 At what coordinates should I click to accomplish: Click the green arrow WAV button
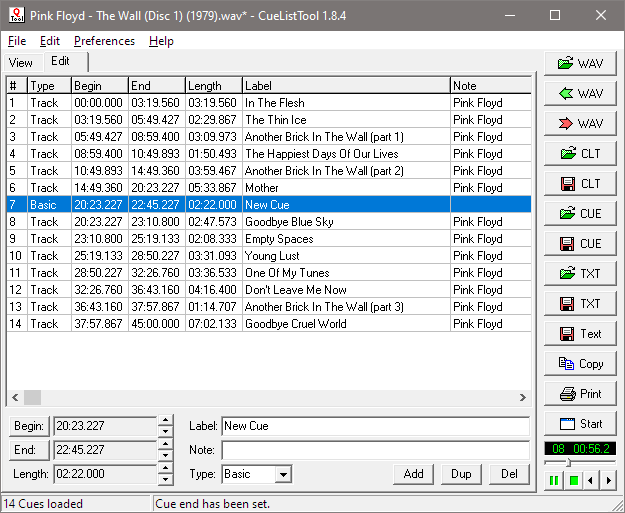click(x=580, y=94)
